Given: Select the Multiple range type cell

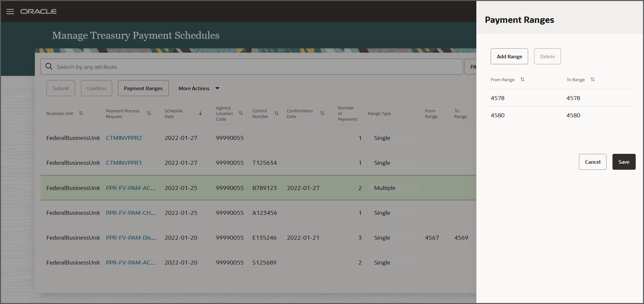Looking at the screenshot, I should [393, 188].
